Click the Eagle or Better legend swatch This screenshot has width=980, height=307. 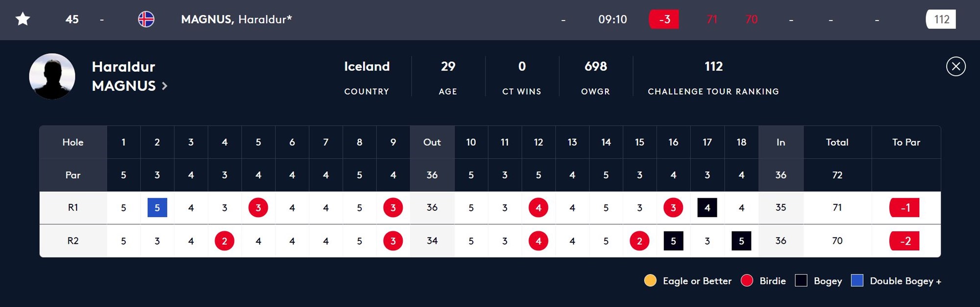[650, 281]
